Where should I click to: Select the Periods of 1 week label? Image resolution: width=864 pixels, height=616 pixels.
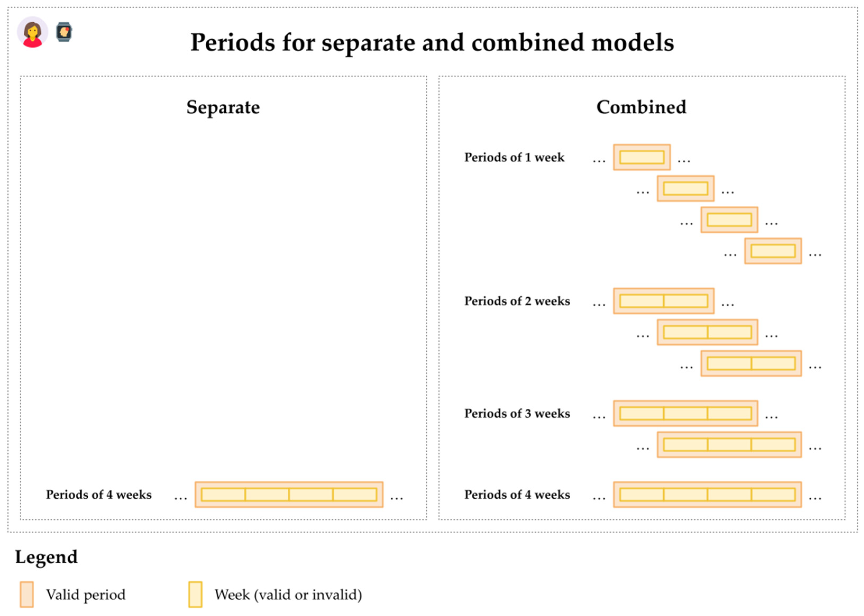point(514,157)
